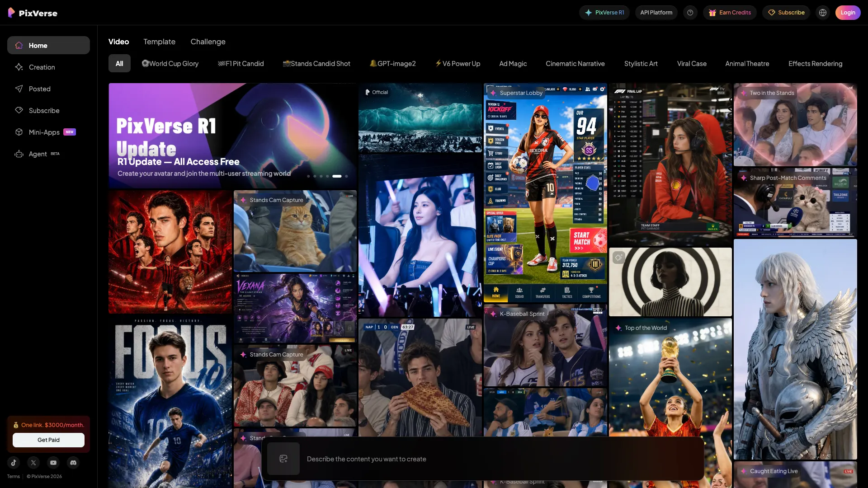The height and width of the screenshot is (488, 868).
Task: Select the first carousel dot on R1 banner
Action: click(308, 176)
